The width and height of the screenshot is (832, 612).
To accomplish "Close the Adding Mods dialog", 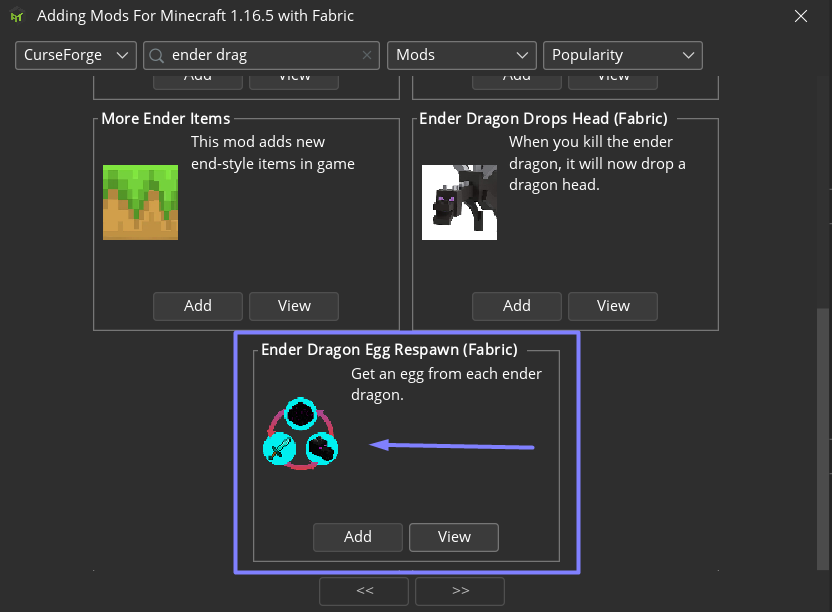I will point(801,16).
